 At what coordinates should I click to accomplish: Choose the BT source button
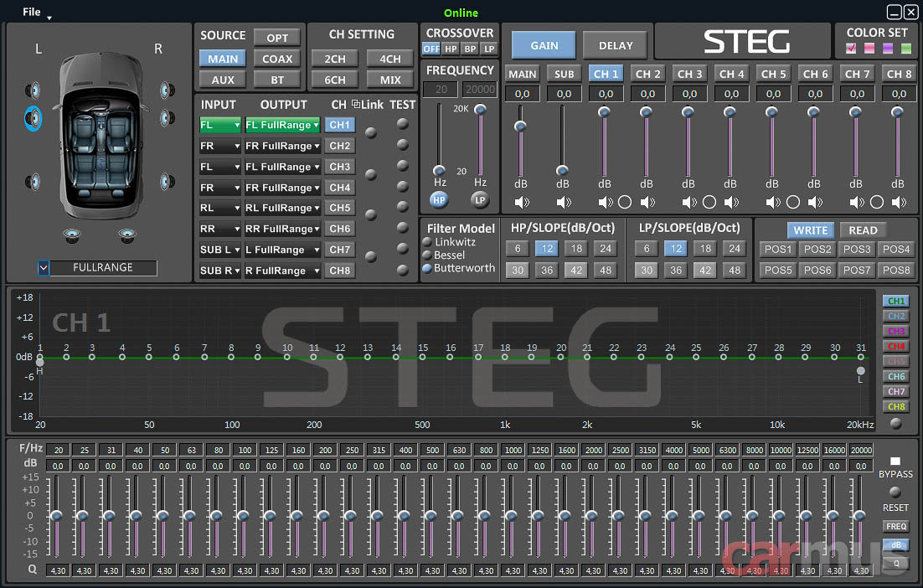coord(277,80)
